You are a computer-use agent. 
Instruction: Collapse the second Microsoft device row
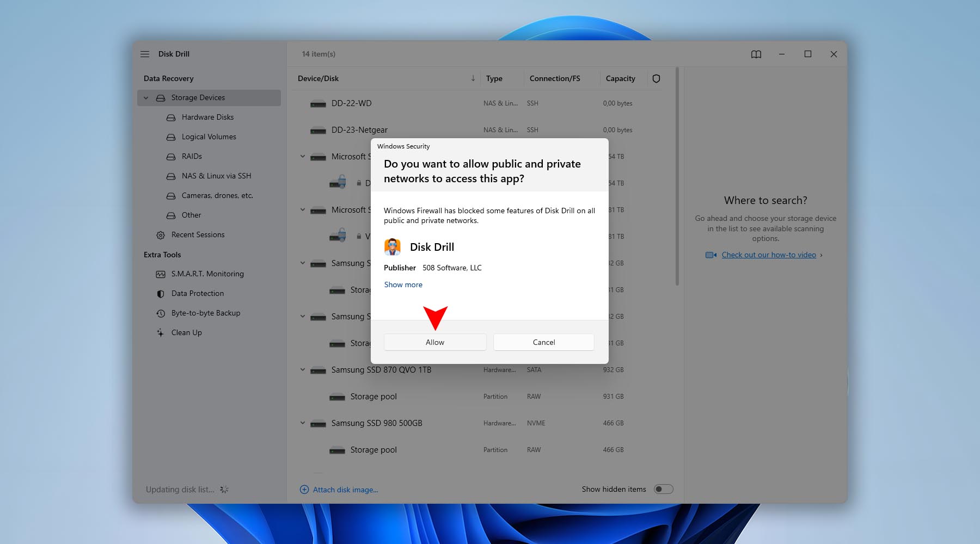click(303, 210)
